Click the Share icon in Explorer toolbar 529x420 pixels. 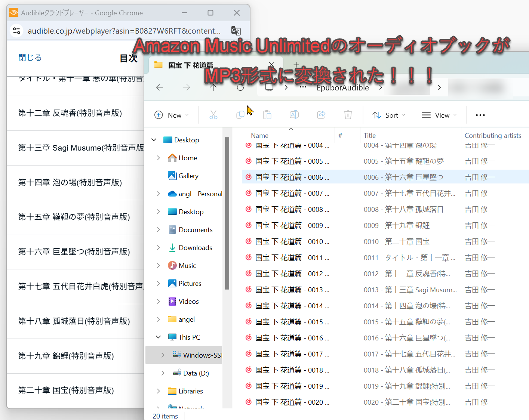pyautogui.click(x=321, y=115)
